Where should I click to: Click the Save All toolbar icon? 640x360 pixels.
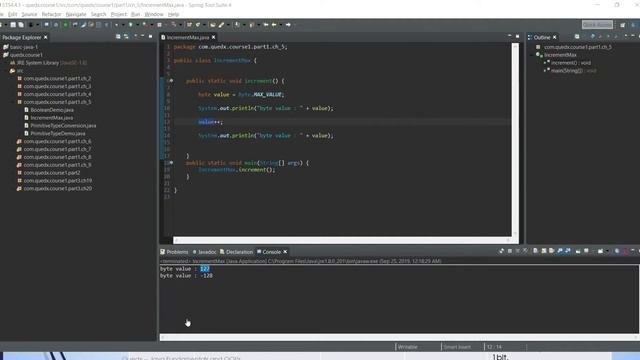(21, 25)
